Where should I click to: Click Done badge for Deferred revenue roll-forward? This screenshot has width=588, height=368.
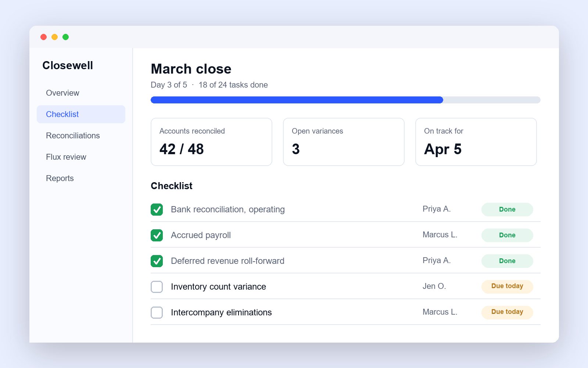[x=507, y=261]
